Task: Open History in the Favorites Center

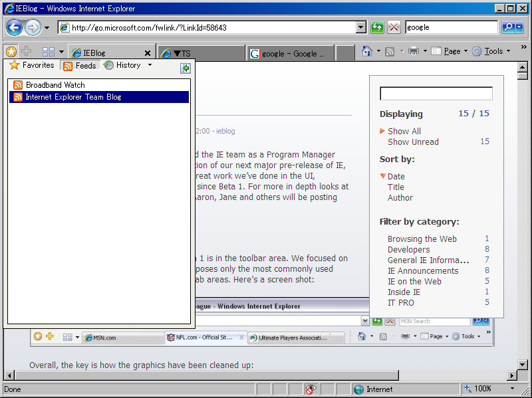Action: click(x=122, y=65)
